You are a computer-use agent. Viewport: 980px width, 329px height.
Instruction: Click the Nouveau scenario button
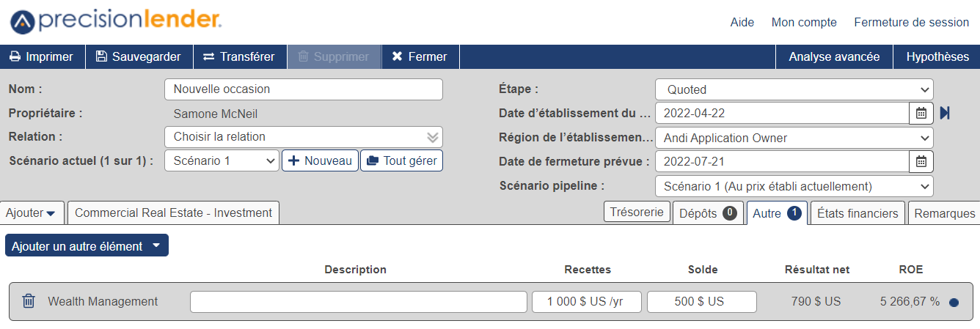[321, 160]
